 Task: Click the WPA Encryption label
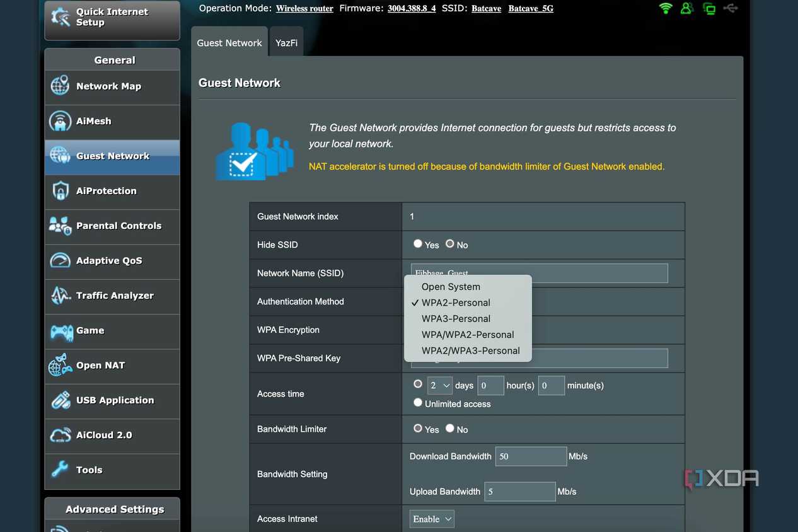click(288, 330)
